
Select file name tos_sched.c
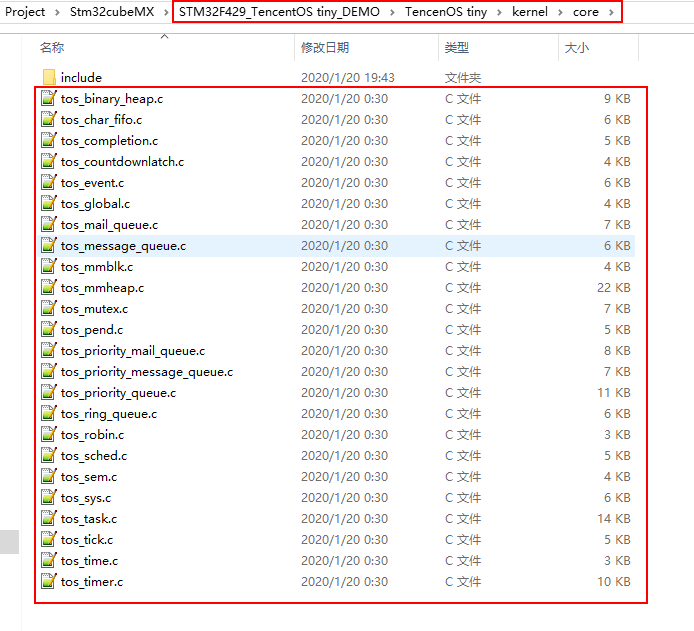(94, 456)
